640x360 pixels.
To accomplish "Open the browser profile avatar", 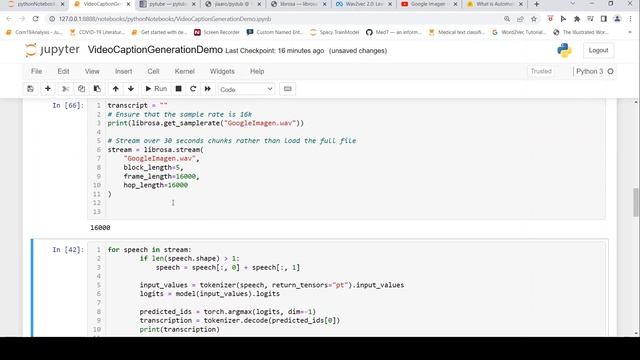I will click(617, 19).
